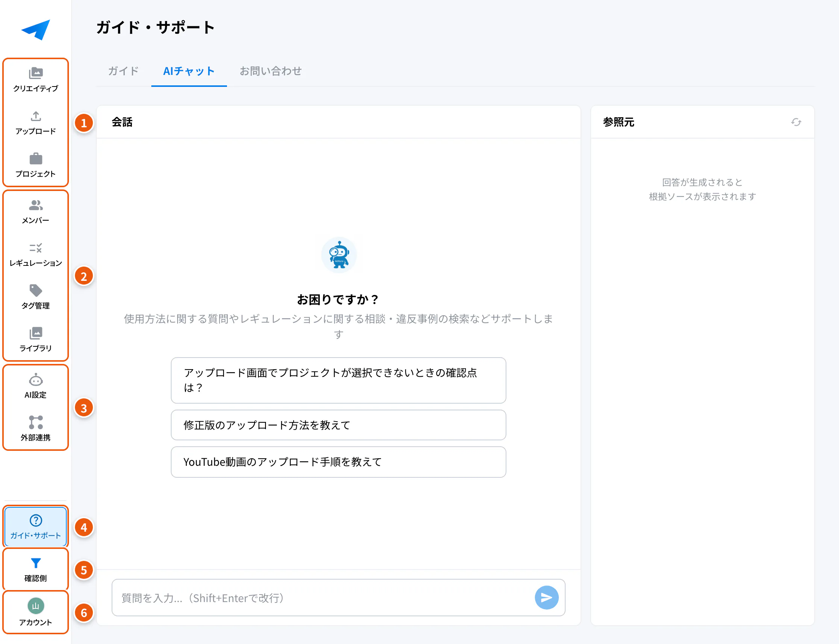The height and width of the screenshot is (644, 839).
Task: Open 外部連携 in the sidebar
Action: click(36, 429)
